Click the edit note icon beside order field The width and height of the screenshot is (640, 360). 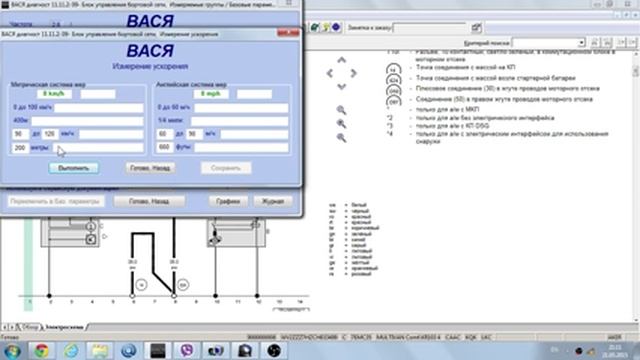point(476,28)
